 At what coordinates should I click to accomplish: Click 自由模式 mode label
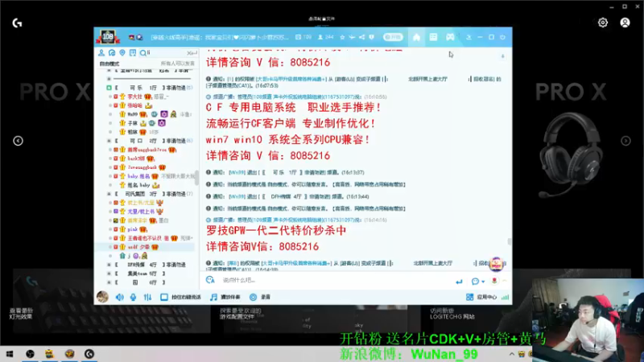[x=109, y=64]
